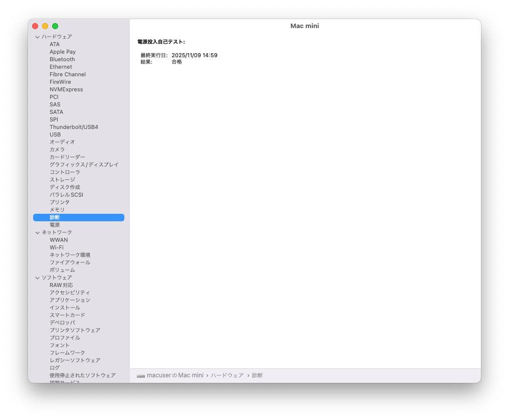Collapse the ネットワーク category

point(38,232)
